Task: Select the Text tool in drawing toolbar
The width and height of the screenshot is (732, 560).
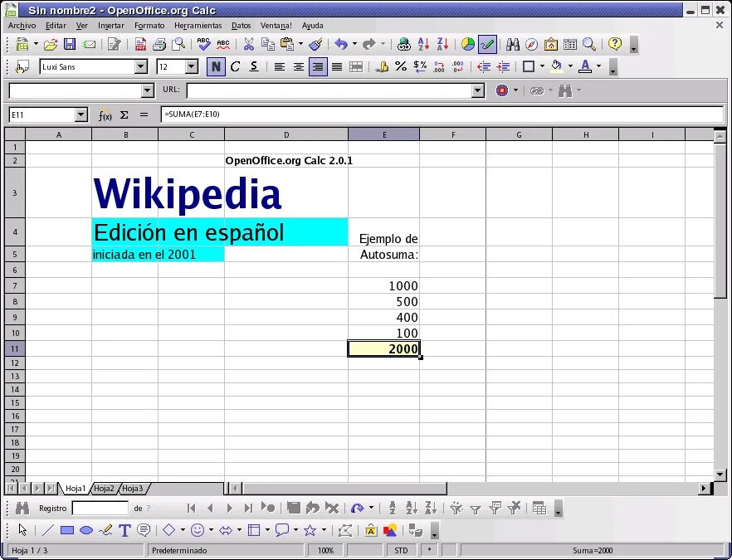Action: coord(124,530)
